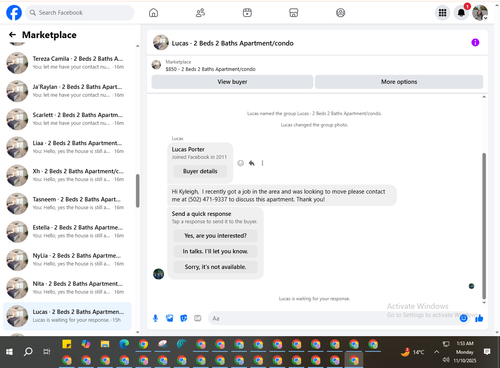Open account profile picture menu

pyautogui.click(x=480, y=13)
